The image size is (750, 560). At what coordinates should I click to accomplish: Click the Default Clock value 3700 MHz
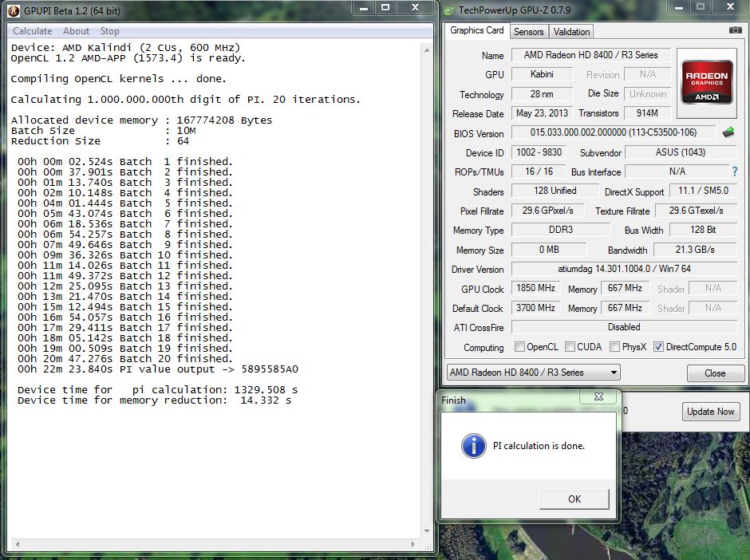coord(535,307)
